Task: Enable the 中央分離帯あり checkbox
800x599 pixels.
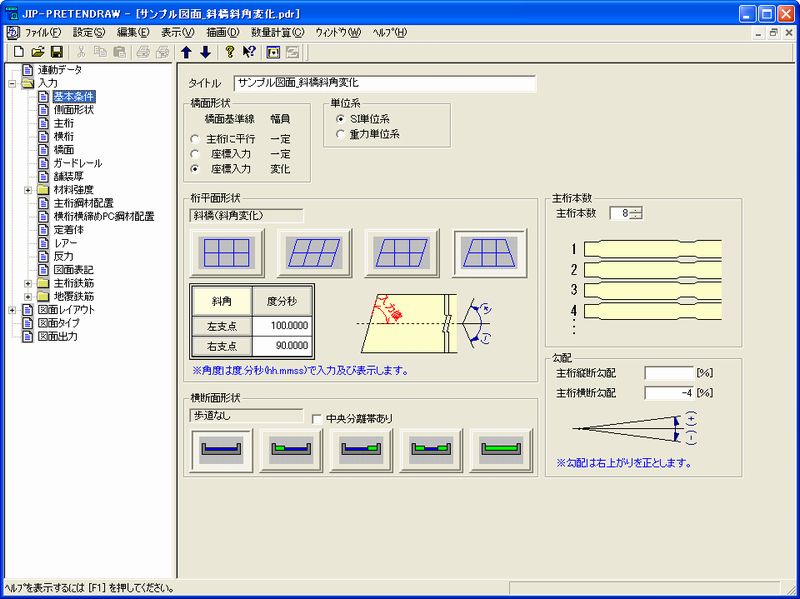Action: tap(317, 418)
